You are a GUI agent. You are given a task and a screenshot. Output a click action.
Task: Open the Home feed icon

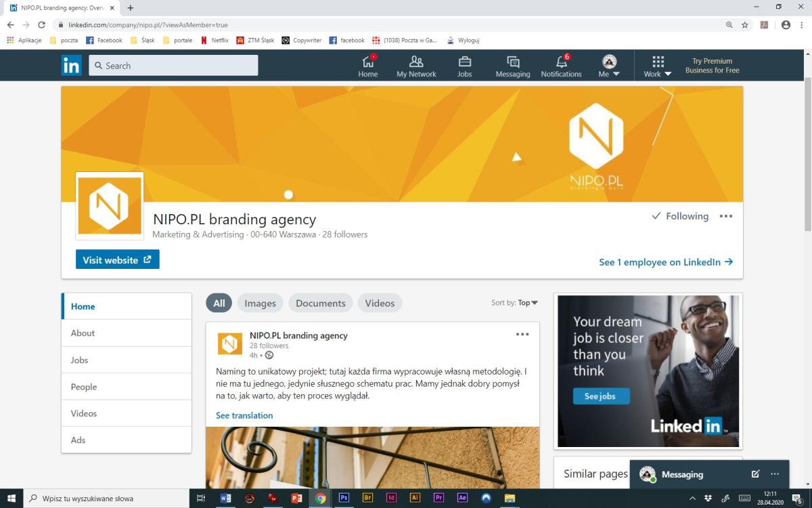click(368, 62)
